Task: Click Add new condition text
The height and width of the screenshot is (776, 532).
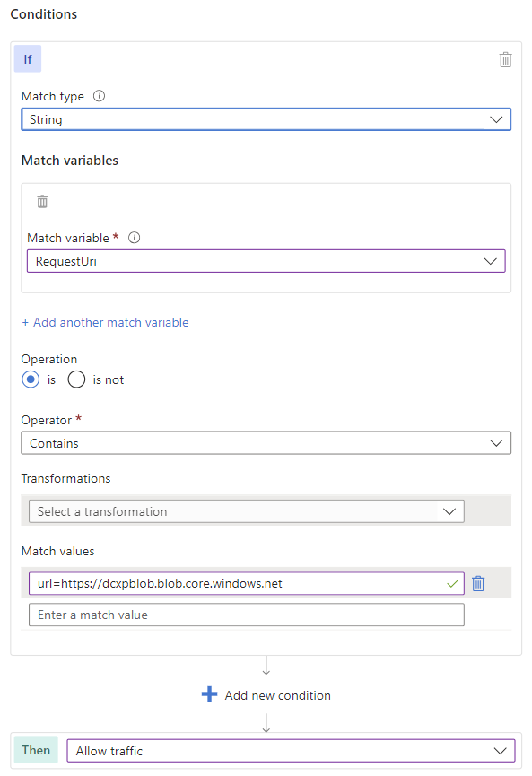Action: (277, 695)
